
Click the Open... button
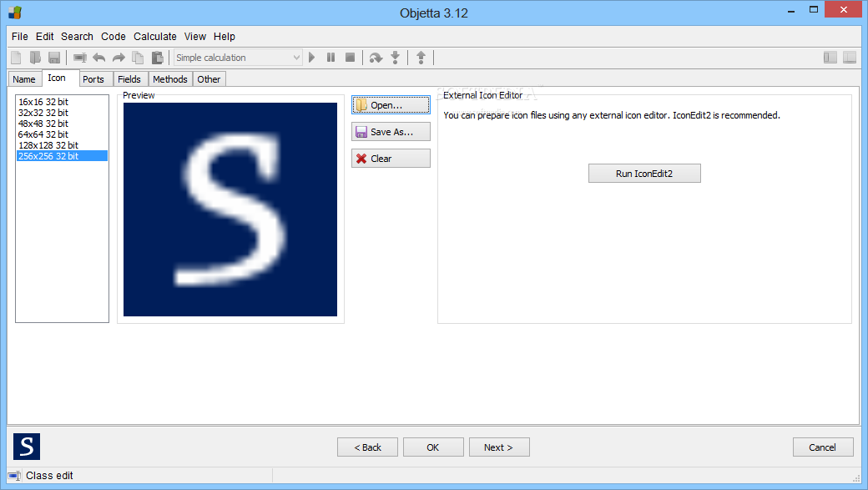391,105
